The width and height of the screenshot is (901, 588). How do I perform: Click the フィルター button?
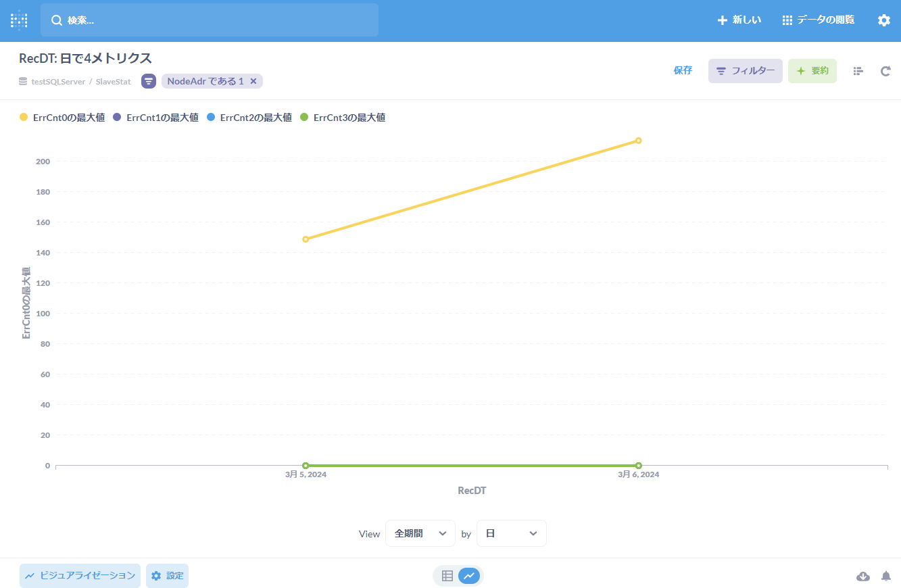(745, 71)
